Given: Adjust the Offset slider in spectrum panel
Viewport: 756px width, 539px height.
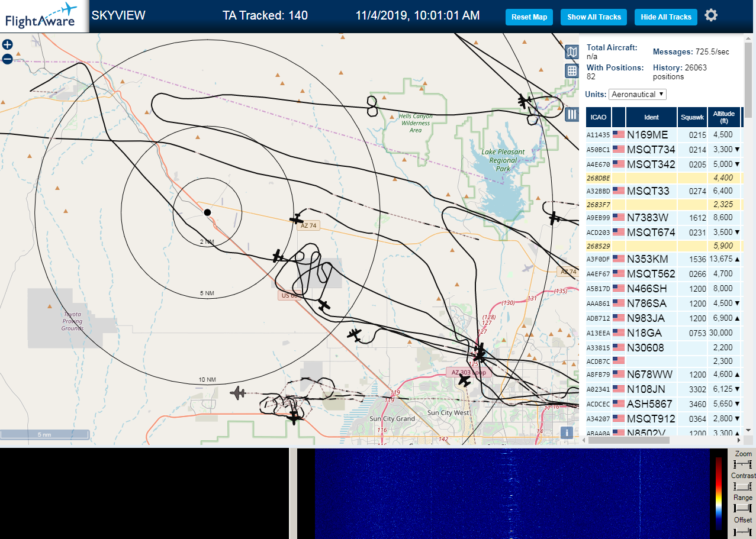Looking at the screenshot, I should (742, 531).
